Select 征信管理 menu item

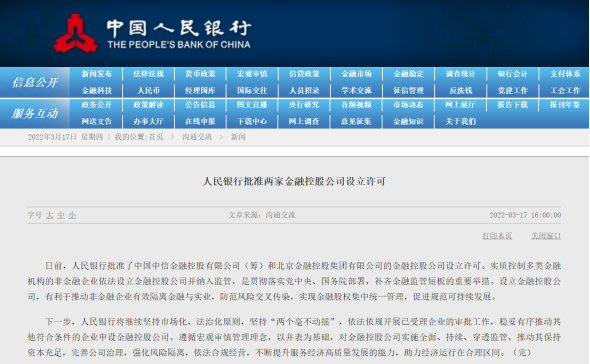(x=408, y=90)
